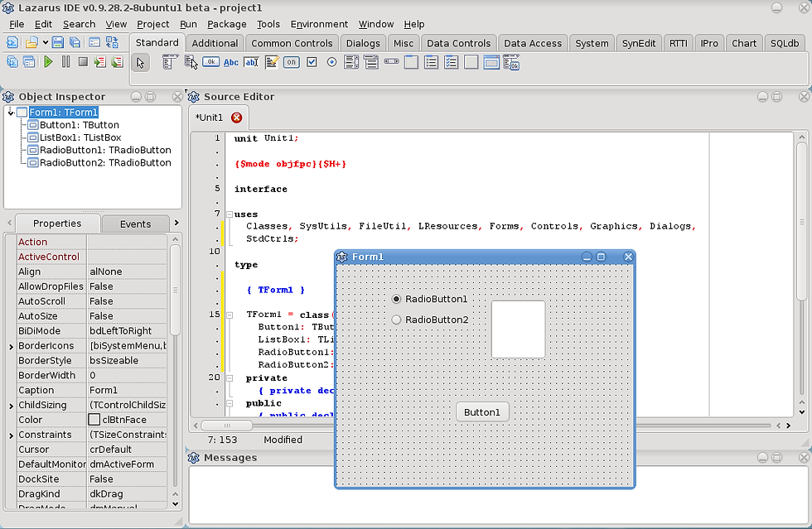Switch to the Events tab
Screen dimensions: 812x529
136,224
